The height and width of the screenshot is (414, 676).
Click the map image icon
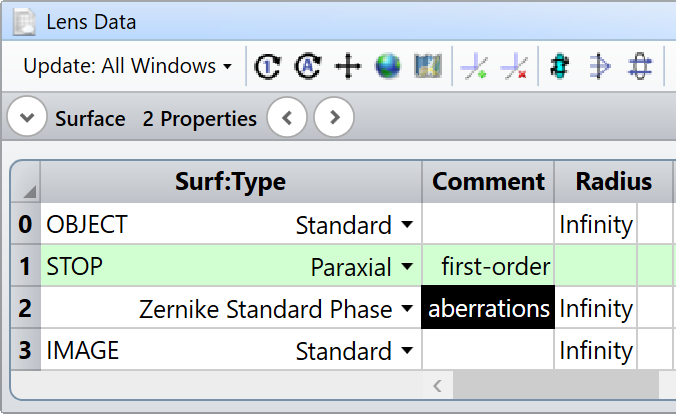428,67
